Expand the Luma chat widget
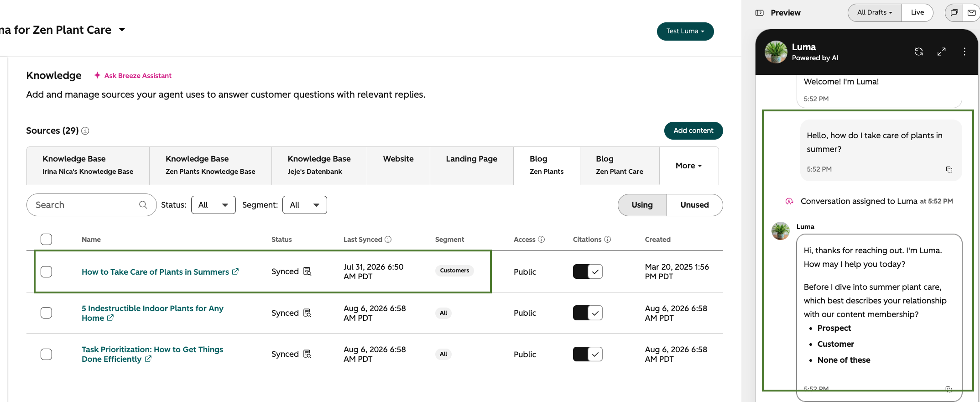 pyautogui.click(x=942, y=52)
